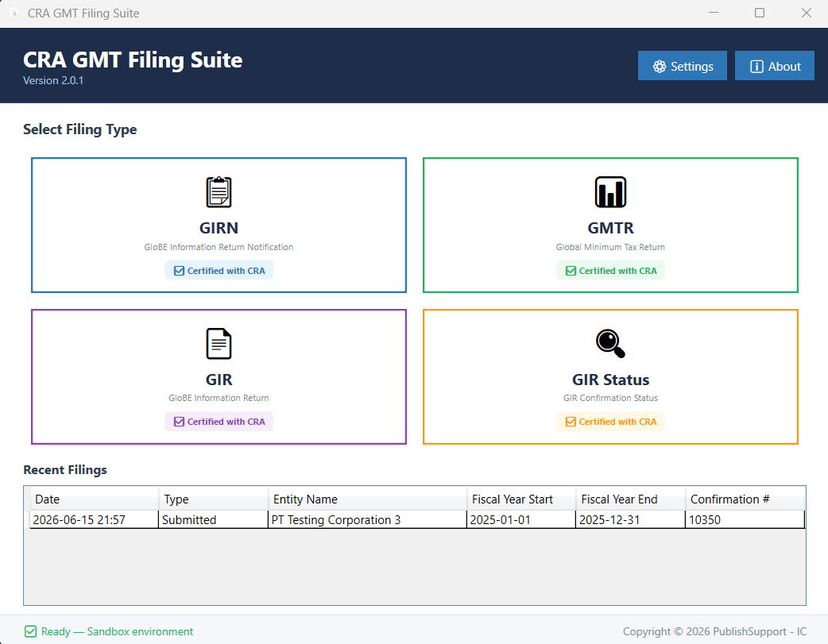Click the Ready status check icon
This screenshot has height=644, width=828.
(31, 631)
